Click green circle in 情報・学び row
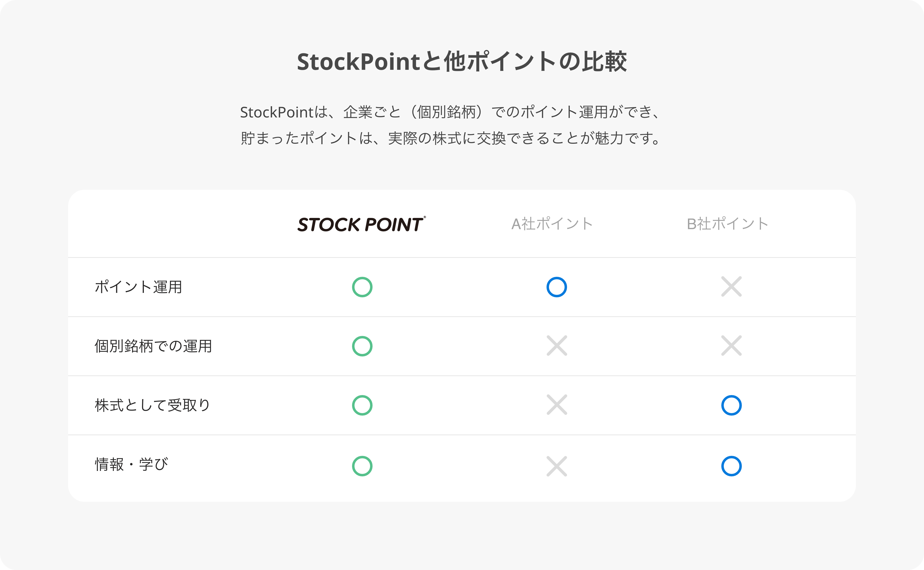 pyautogui.click(x=362, y=466)
